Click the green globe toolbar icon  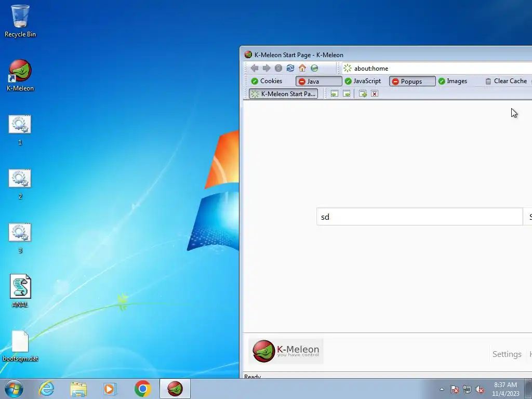click(x=314, y=68)
